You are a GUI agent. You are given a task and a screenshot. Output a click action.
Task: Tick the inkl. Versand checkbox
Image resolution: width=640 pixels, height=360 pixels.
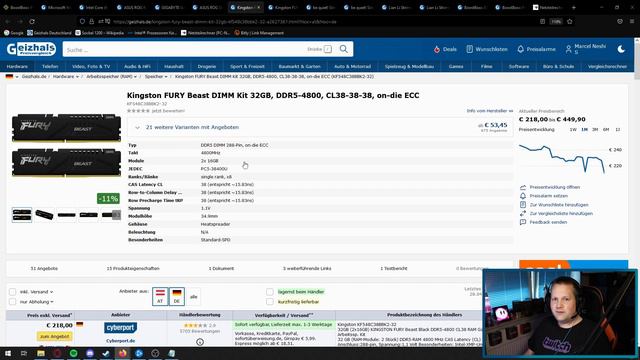13,292
